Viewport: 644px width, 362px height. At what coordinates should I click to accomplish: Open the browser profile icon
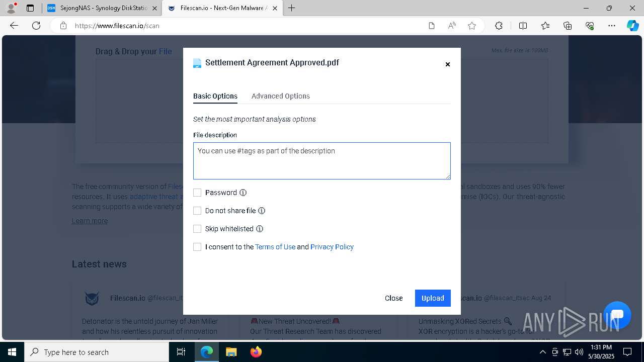click(x=11, y=8)
